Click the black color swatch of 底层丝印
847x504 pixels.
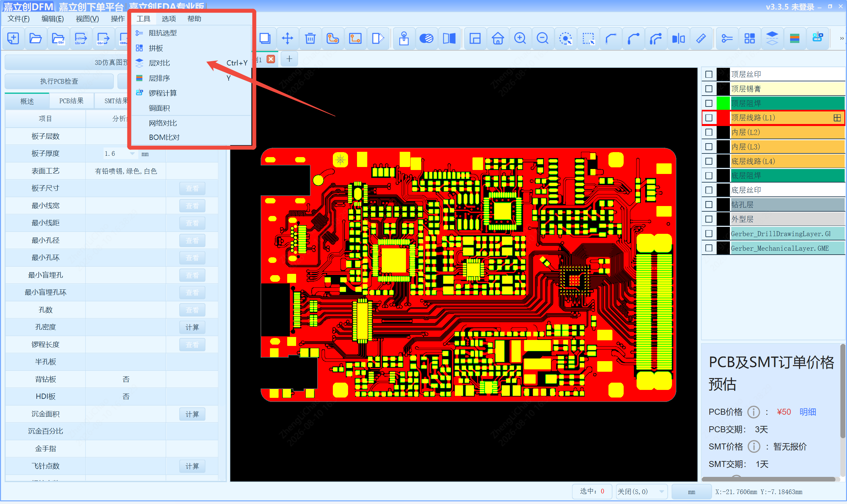(x=723, y=190)
